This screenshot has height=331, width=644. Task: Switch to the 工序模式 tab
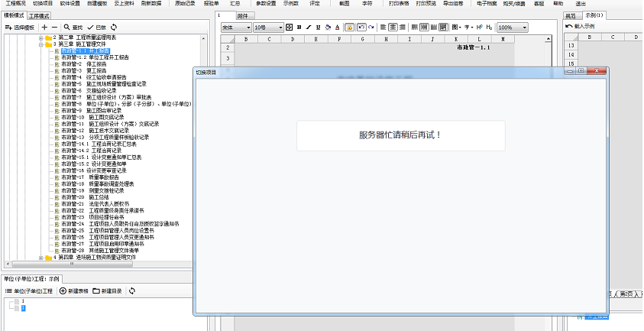(x=40, y=15)
